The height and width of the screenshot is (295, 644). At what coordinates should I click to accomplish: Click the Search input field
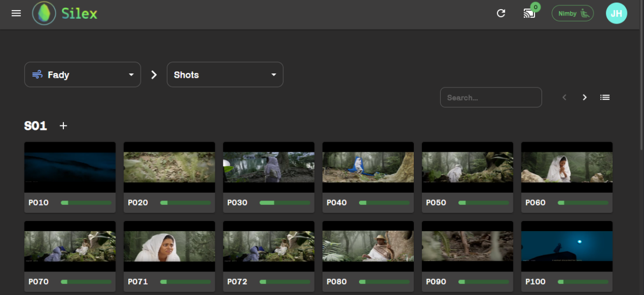[491, 98]
